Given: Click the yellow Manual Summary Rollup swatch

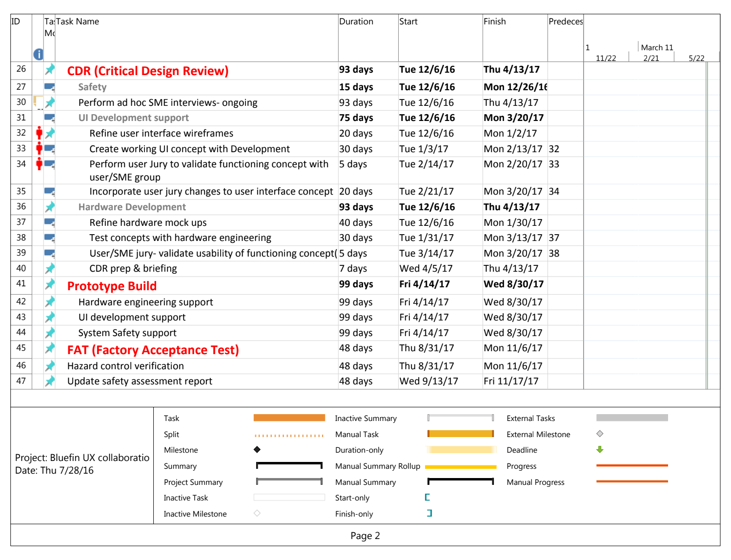Looking at the screenshot, I should [461, 467].
